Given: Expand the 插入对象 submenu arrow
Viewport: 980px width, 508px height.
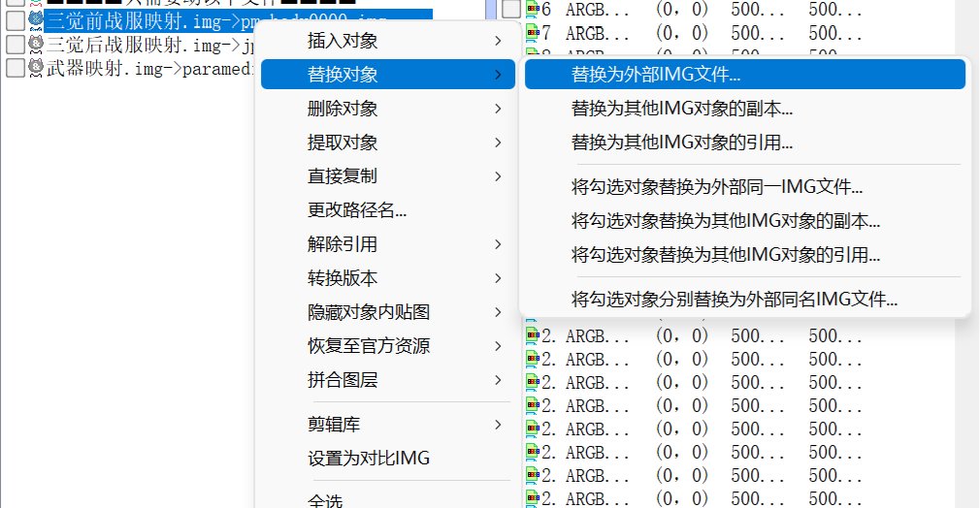Looking at the screenshot, I should point(498,41).
